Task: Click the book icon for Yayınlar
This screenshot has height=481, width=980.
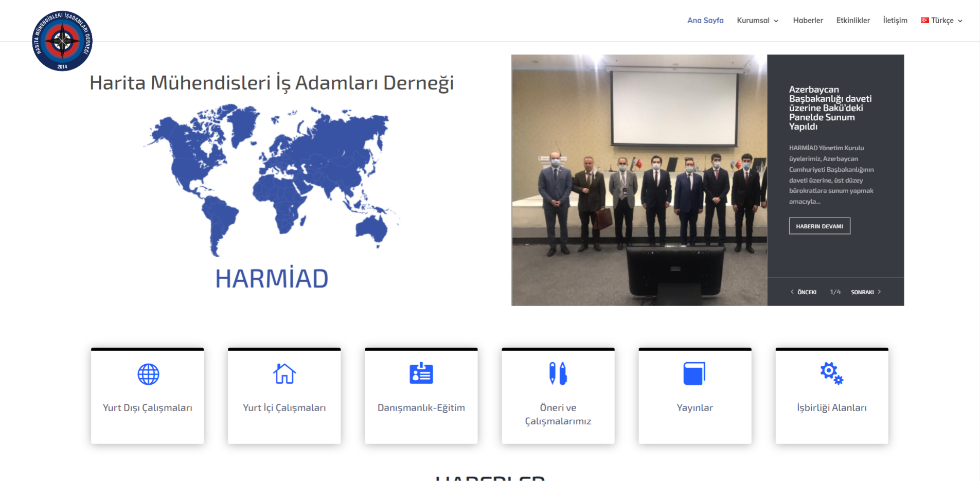Action: [x=694, y=373]
